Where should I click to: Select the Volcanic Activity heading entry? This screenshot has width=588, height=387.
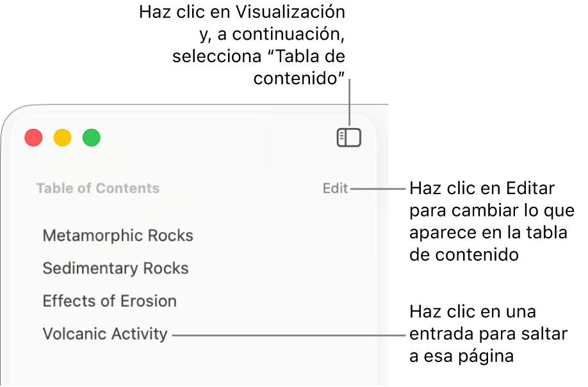[105, 334]
